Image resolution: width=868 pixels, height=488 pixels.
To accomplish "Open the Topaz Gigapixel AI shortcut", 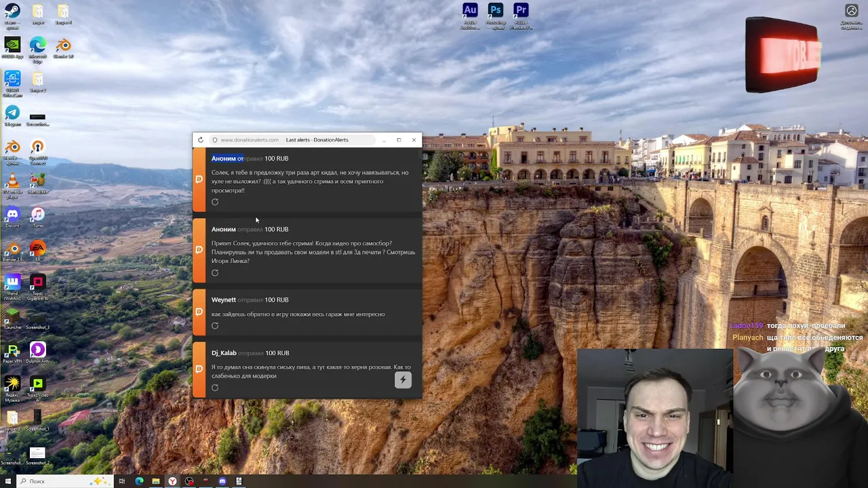I will (x=38, y=287).
